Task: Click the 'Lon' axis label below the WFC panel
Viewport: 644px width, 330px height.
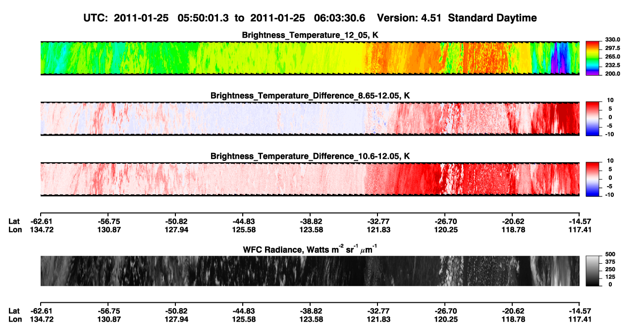Action: [x=15, y=319]
